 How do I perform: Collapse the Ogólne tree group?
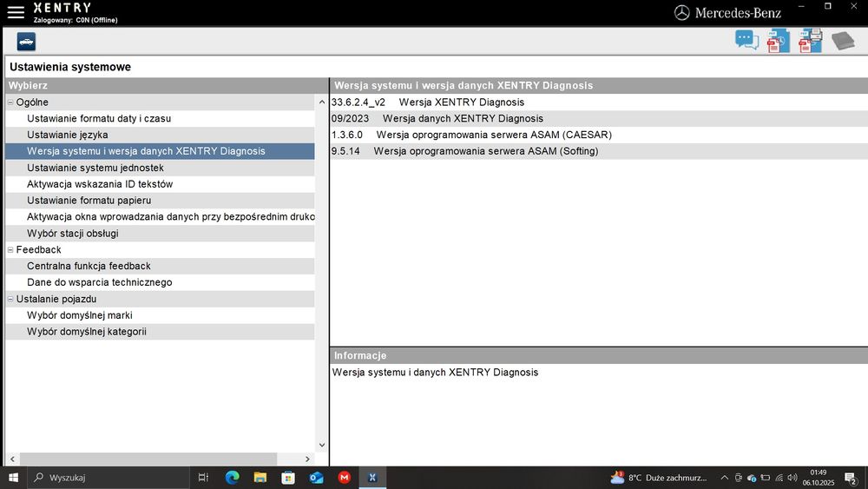(x=10, y=102)
